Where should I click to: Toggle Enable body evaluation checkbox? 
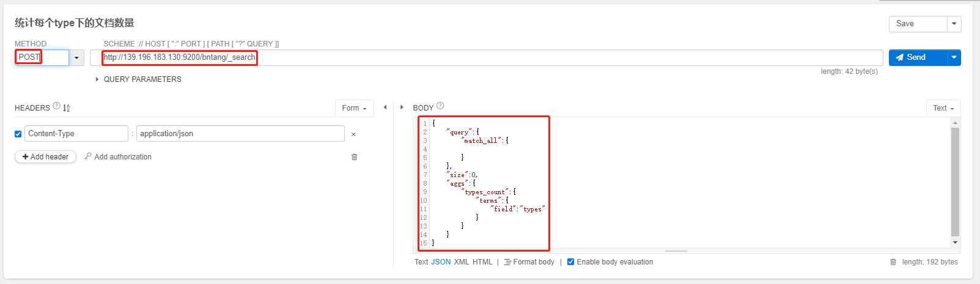coord(571,262)
